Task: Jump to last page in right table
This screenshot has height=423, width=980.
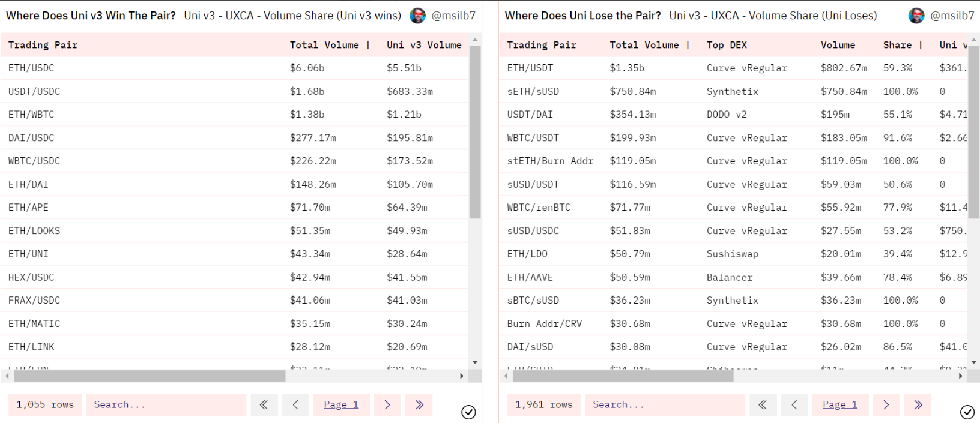Action: (x=918, y=405)
